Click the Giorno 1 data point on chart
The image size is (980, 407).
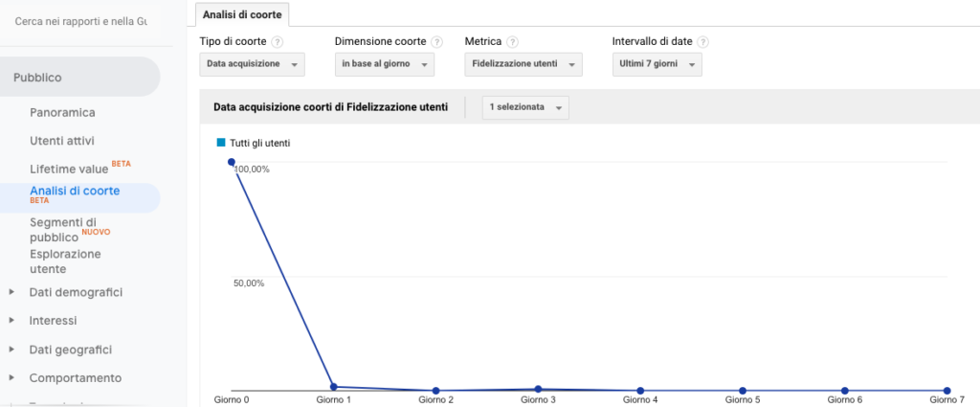pyautogui.click(x=334, y=387)
